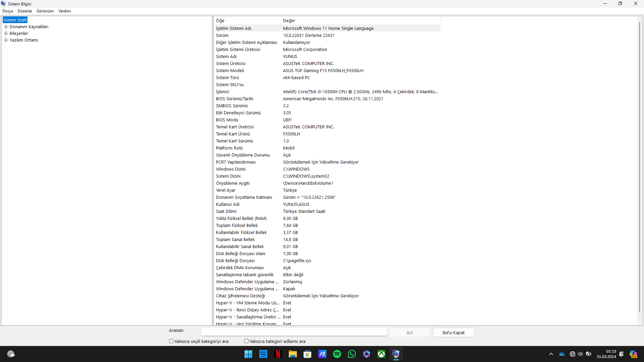The image size is (644, 362).
Task: Open network settings from the tray globe icon
Action: pos(573,354)
